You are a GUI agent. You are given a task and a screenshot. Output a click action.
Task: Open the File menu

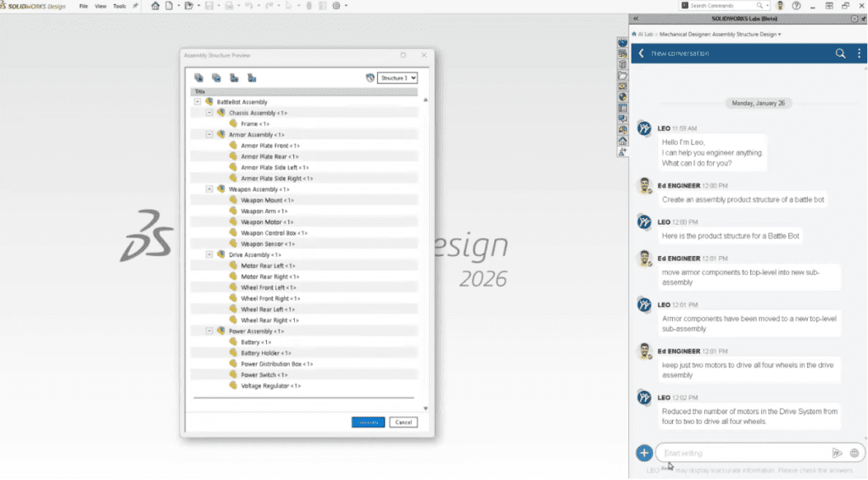83,6
